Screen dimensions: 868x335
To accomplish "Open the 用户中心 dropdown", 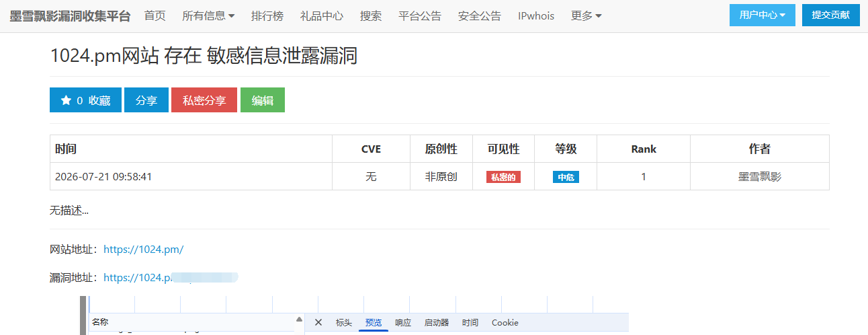I will (763, 15).
